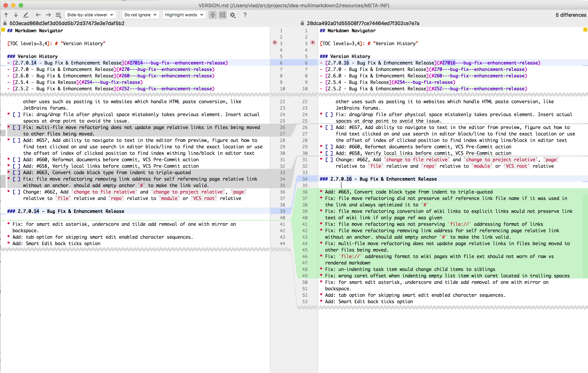The height and width of the screenshot is (373, 588).
Task: Enable editing via the pencil icon
Action: [x=26, y=15]
